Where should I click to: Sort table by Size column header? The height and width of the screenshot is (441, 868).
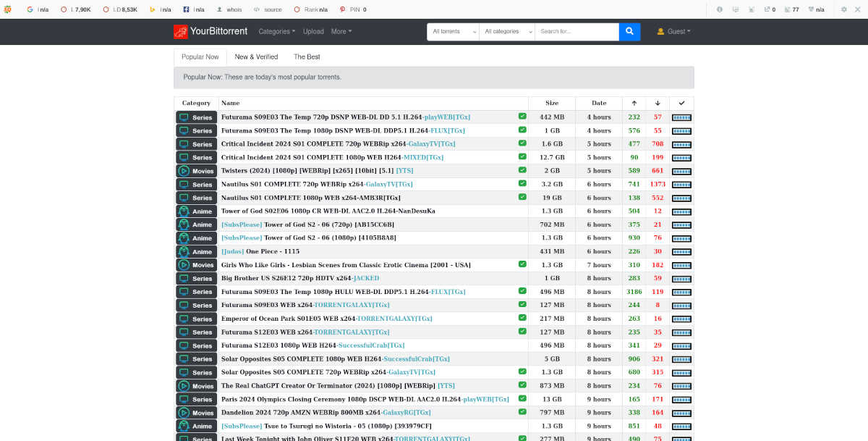[552, 103]
